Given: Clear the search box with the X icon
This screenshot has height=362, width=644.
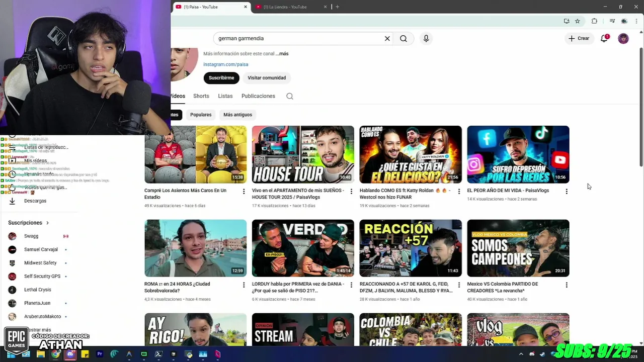Looking at the screenshot, I should 387,39.
